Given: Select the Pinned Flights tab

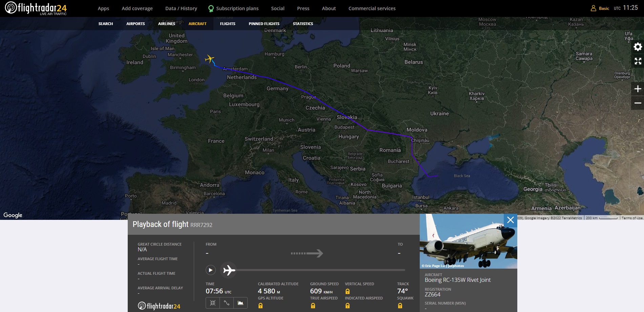Looking at the screenshot, I should click(264, 24).
